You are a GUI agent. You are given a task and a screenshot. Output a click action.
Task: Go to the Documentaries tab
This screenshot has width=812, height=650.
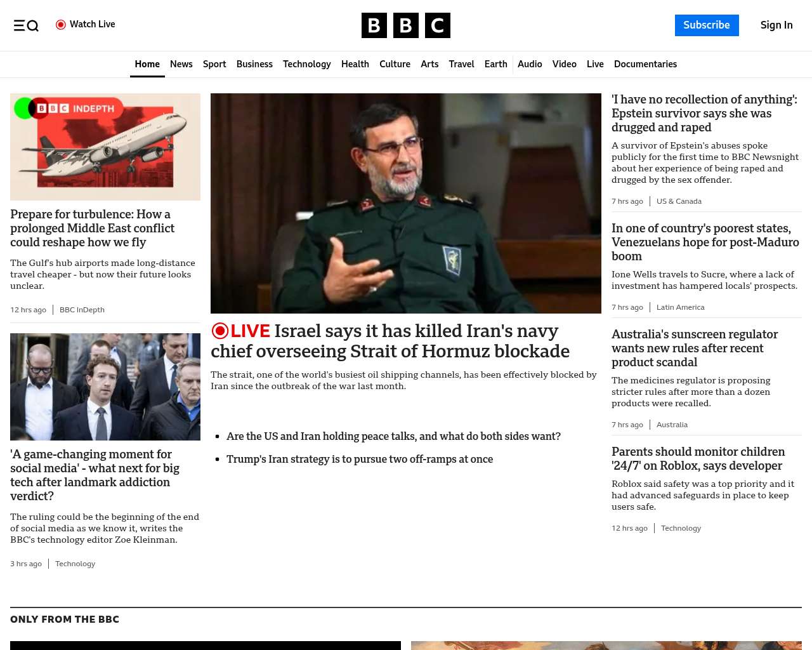point(645,64)
